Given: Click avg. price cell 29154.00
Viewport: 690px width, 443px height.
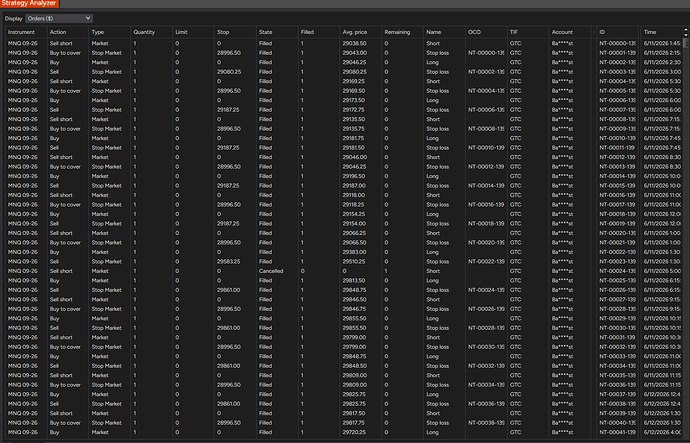Looking at the screenshot, I should 355,223.
